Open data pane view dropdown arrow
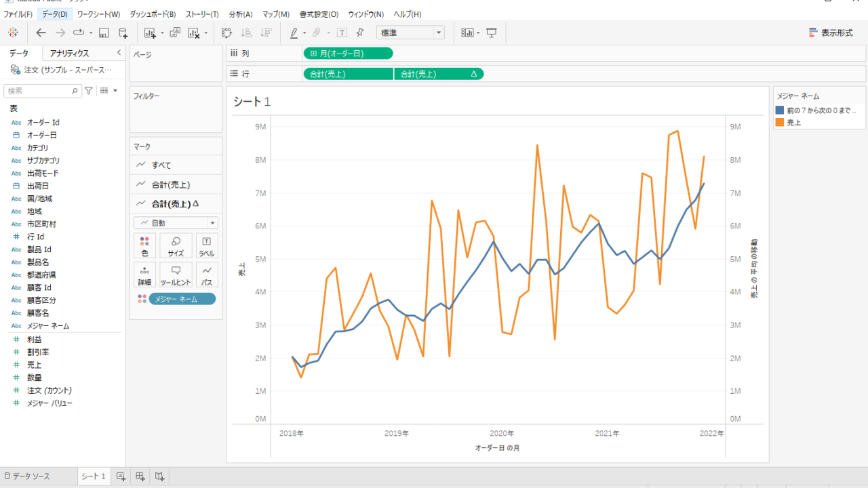Screen dimensions: 868x488 click(x=115, y=90)
